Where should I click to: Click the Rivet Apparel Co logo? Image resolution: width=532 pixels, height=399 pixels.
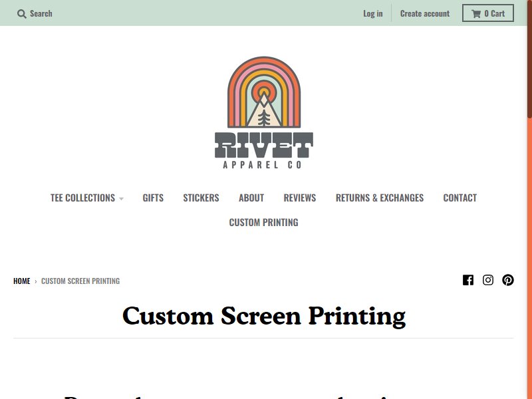[x=263, y=112]
